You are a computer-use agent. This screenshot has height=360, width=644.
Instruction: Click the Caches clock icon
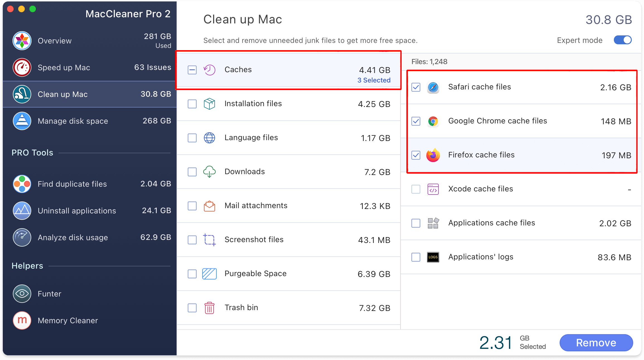pyautogui.click(x=209, y=70)
